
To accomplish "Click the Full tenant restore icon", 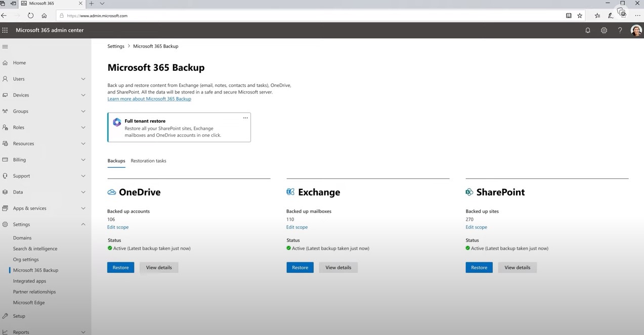I will click(117, 122).
